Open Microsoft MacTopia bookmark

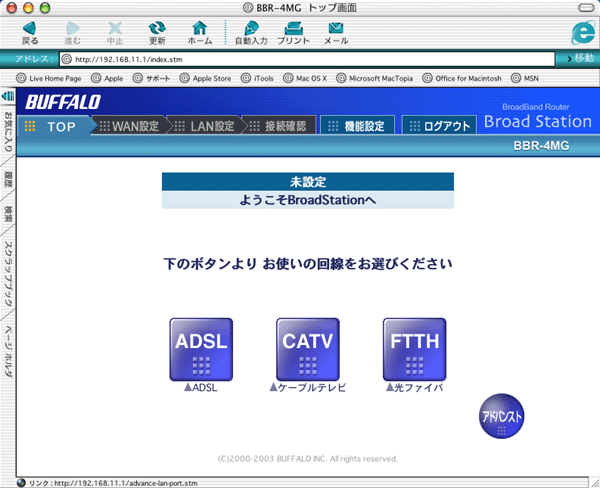pos(375,78)
